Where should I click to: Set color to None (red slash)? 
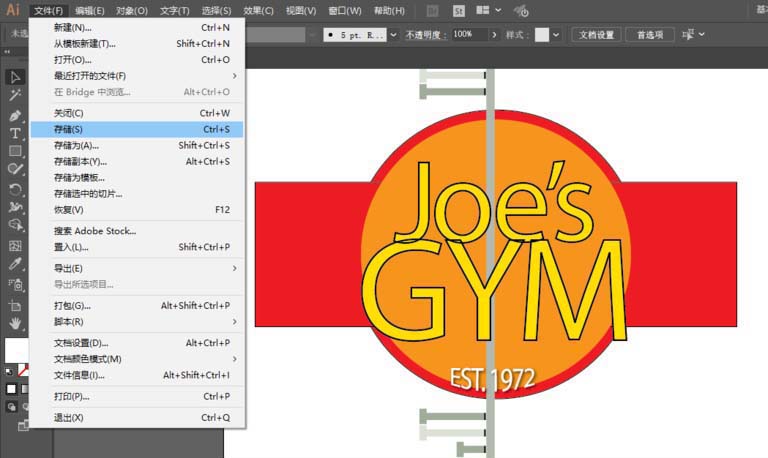23,371
